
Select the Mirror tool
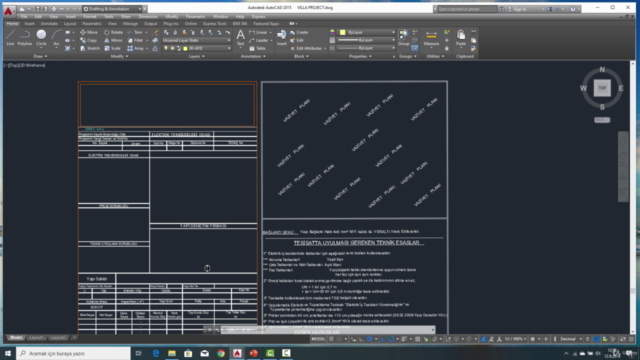pyautogui.click(x=113, y=40)
